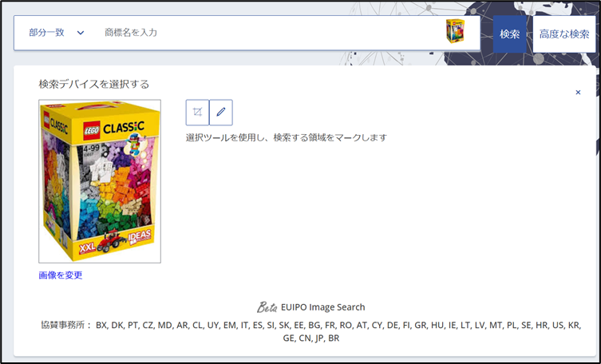This screenshot has height=364, width=601.
Task: Select the pencil freehand marking tool
Action: [x=221, y=113]
